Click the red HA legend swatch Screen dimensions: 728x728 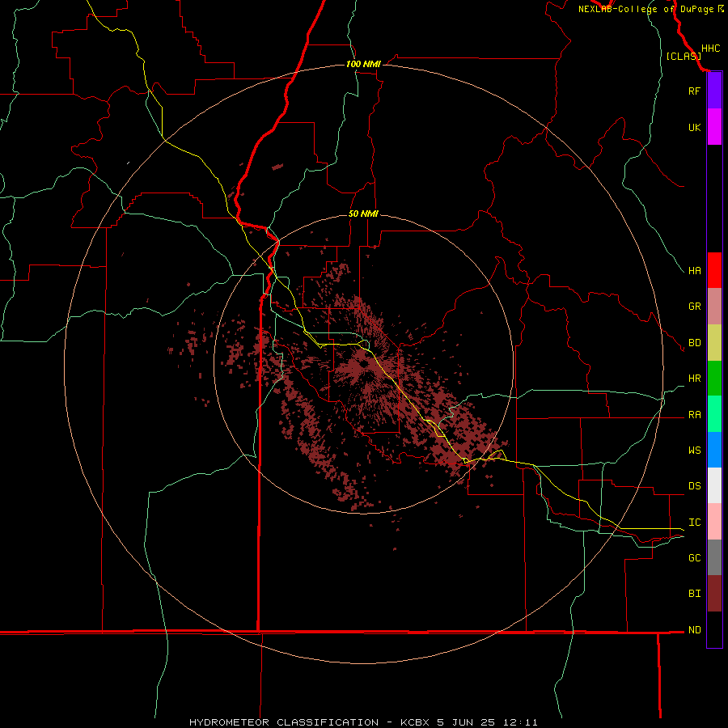714,270
